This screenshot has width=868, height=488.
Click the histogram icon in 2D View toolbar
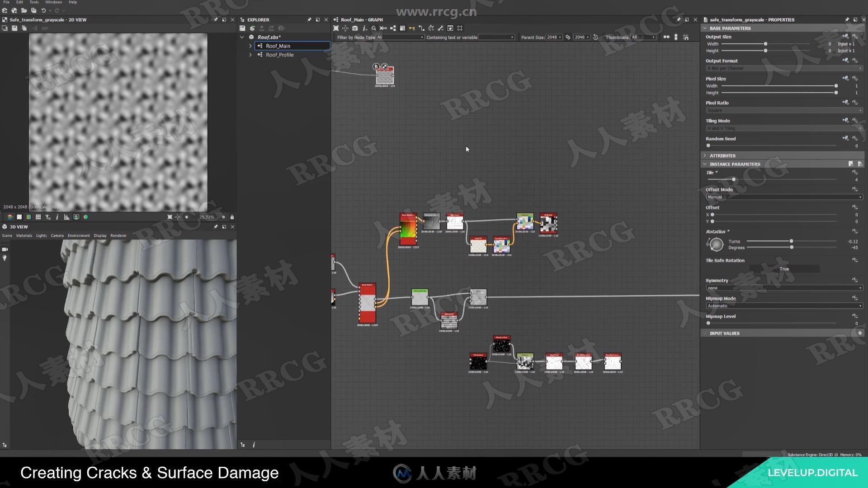pyautogui.click(x=66, y=217)
